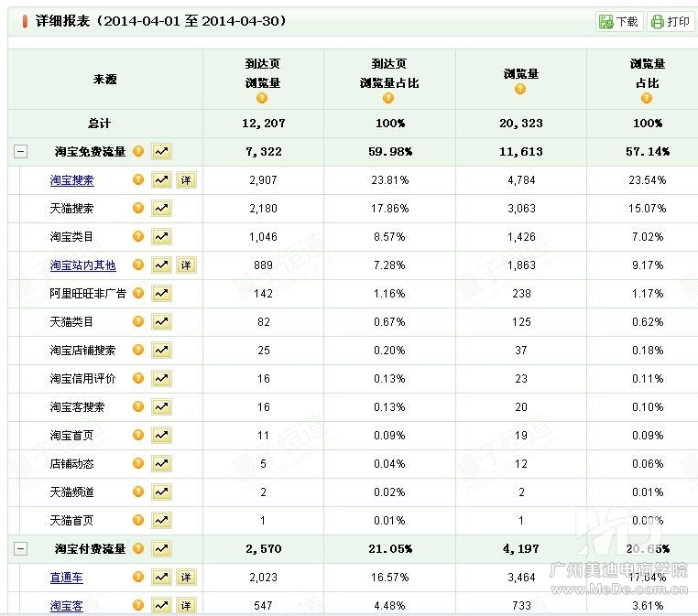698x616 pixels.
Task: Click help icon beside 淘宝客搜索
Action: 138,406
